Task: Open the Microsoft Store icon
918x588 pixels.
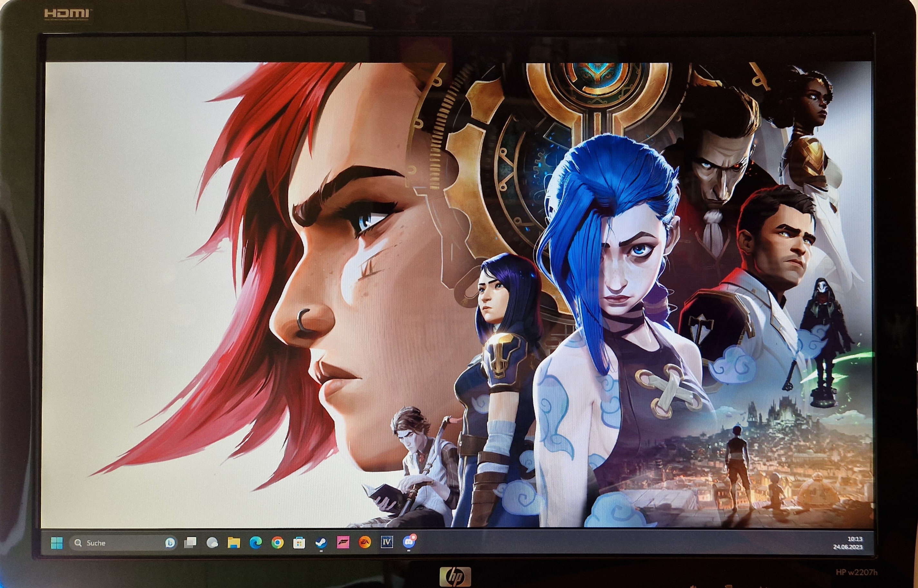Action: tap(299, 543)
